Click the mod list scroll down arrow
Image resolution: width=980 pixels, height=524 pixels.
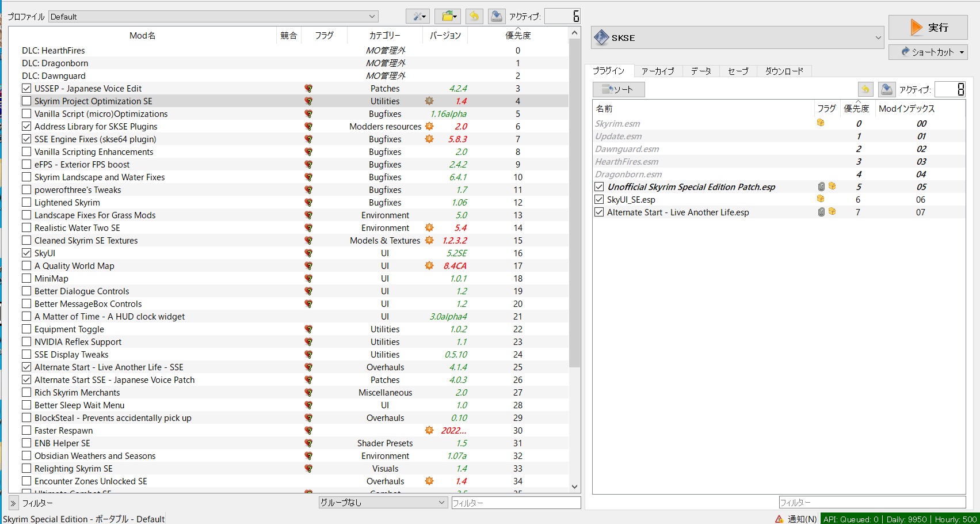tap(574, 487)
